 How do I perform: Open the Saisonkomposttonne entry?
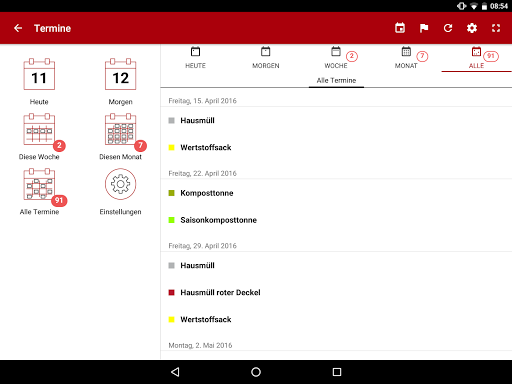[336, 220]
